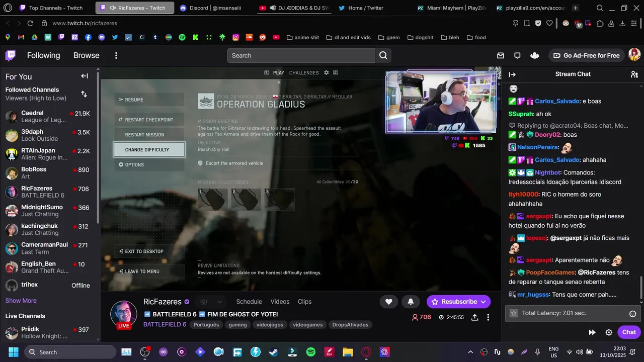Click the chat panel scrollbar
This screenshot has height=362, width=644.
[x=641, y=288]
